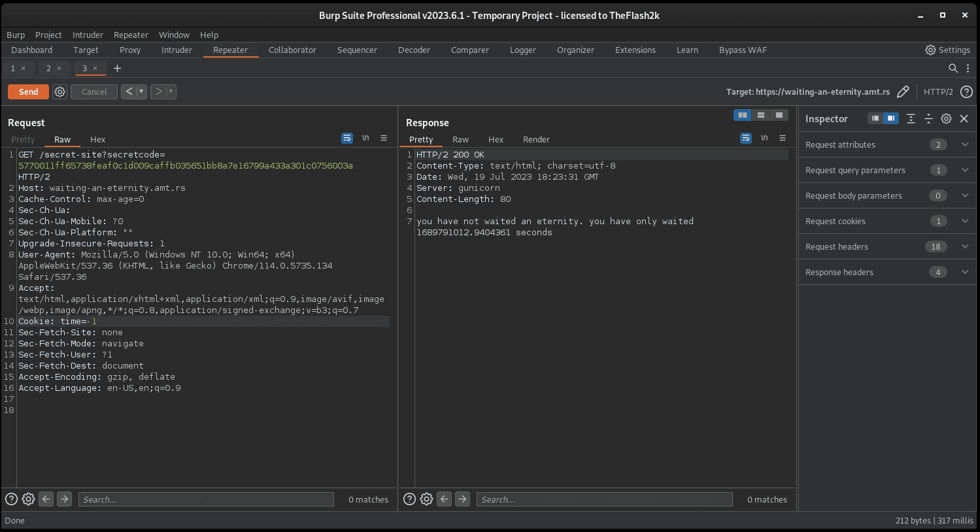This screenshot has width=980, height=532.
Task: Add a new Repeater tab with plus icon
Action: click(118, 68)
